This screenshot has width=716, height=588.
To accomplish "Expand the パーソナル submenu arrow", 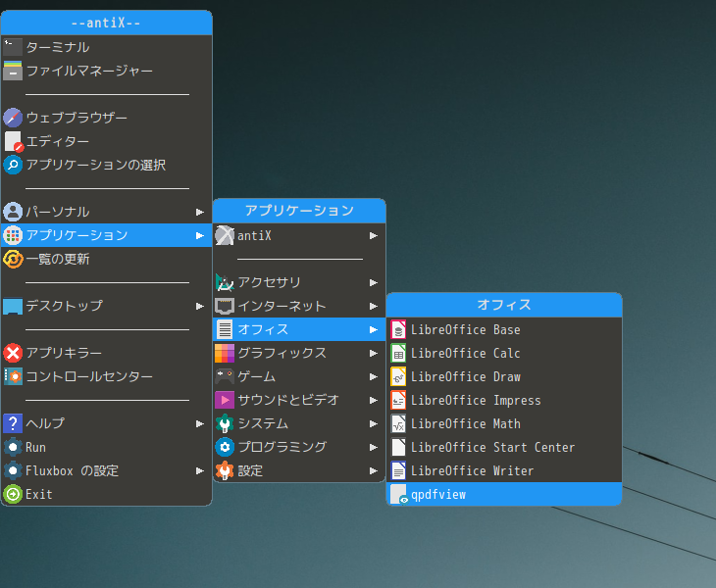I will [x=199, y=212].
